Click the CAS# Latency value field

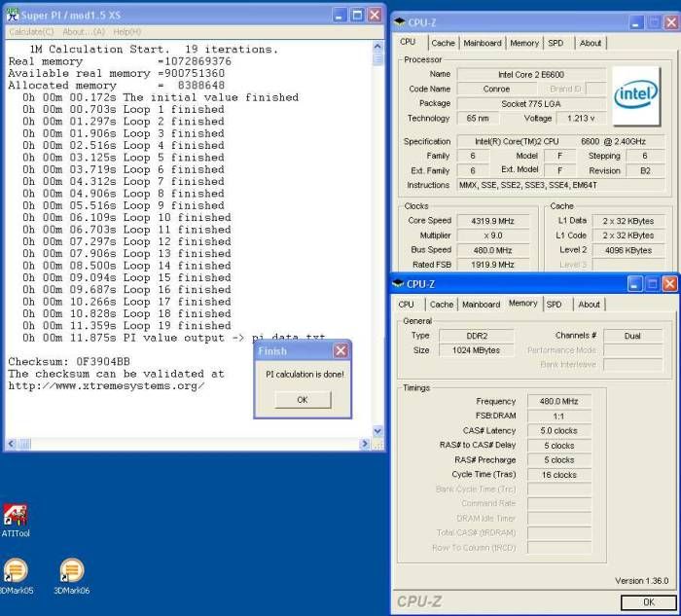558,430
